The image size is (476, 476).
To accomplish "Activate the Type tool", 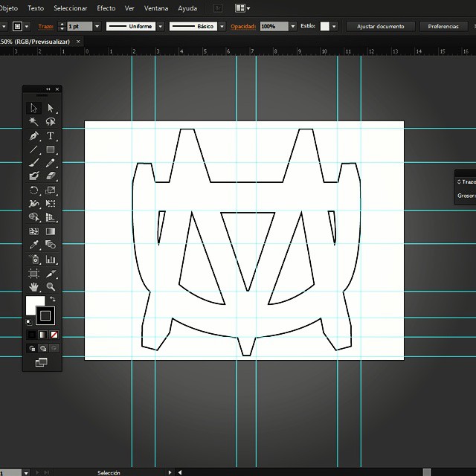I will tap(51, 135).
